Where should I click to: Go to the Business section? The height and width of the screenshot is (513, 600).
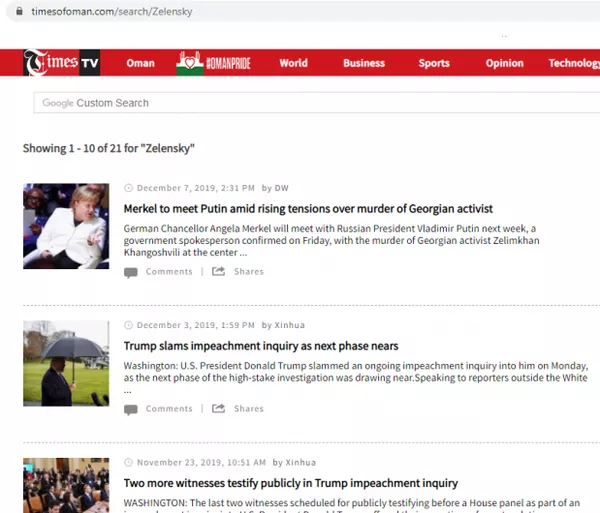tap(364, 63)
